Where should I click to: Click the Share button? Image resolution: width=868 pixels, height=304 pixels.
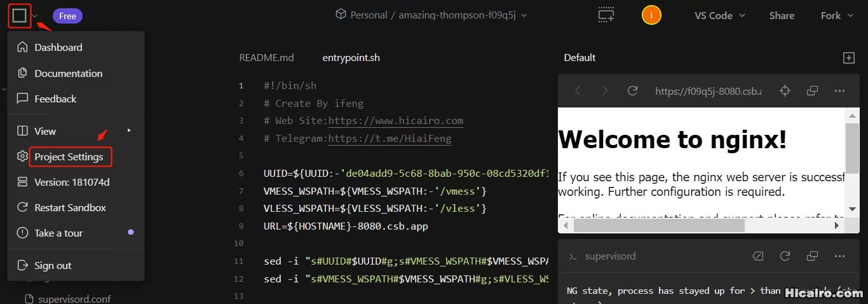(x=782, y=16)
